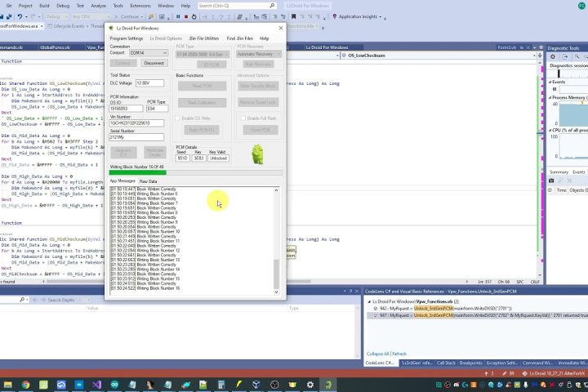The image size is (588, 392).
Task: Restart the debug session
Action: tap(194, 16)
